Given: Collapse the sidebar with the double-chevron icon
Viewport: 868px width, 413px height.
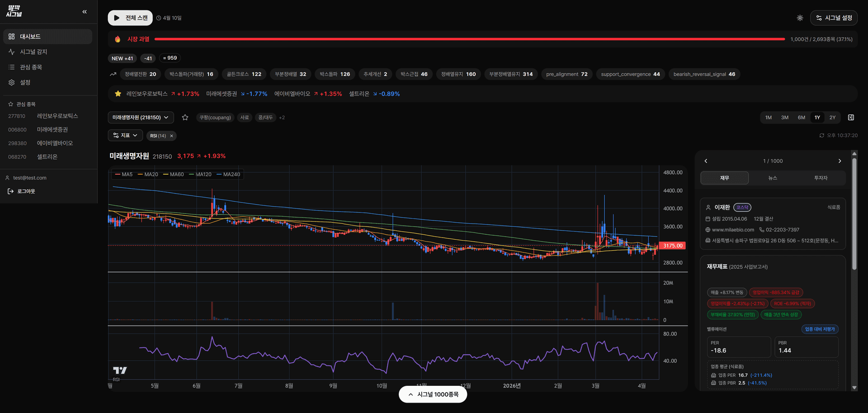Looking at the screenshot, I should click(x=85, y=12).
